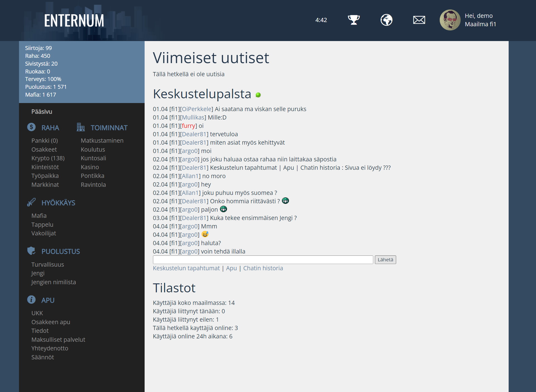
Task: Click the demo user avatar
Action: (450, 20)
